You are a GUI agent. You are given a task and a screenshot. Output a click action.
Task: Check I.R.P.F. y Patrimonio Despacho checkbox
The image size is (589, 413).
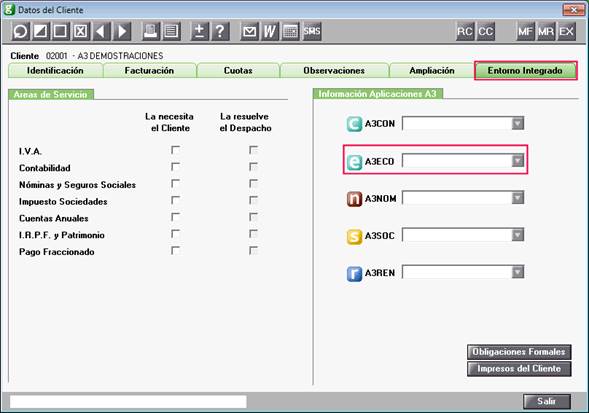254,234
